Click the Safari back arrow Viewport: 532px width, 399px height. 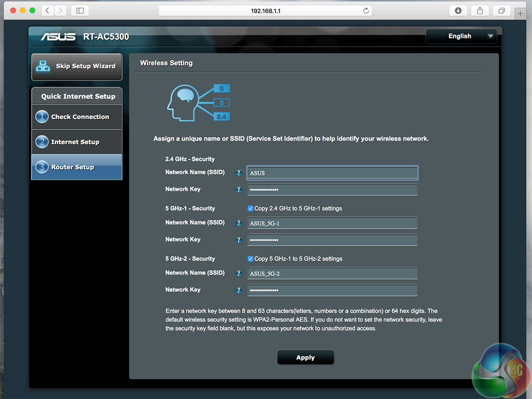coord(47,11)
